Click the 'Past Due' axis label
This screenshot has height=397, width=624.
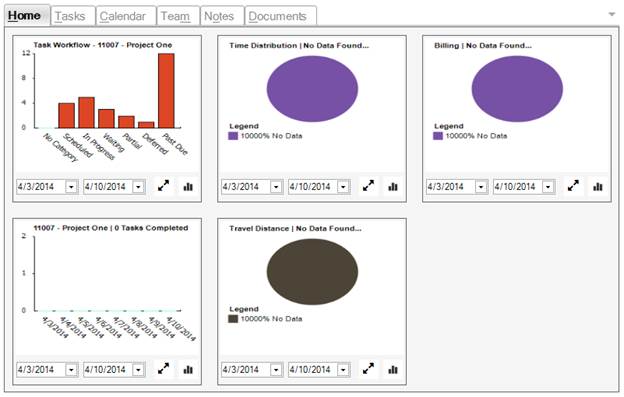tap(175, 144)
